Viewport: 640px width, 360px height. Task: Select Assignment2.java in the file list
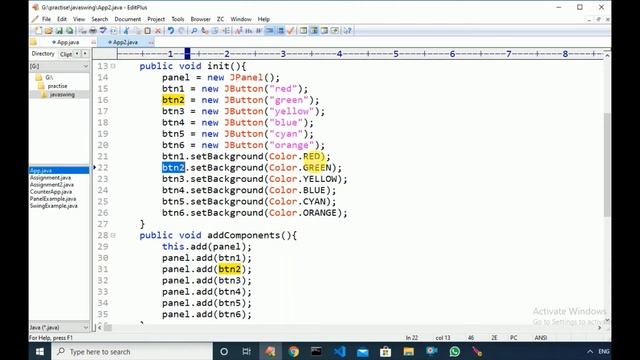point(52,185)
